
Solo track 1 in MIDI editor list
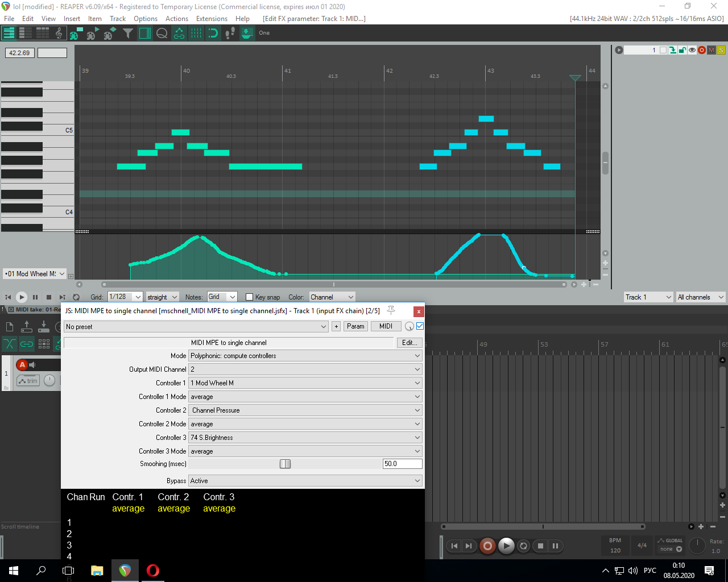point(721,50)
